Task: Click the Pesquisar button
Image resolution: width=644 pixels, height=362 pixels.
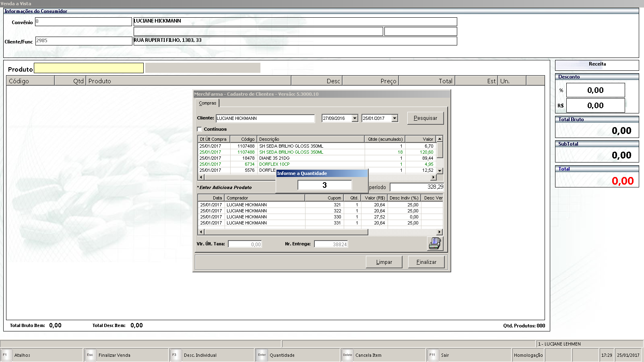Action: (x=425, y=118)
